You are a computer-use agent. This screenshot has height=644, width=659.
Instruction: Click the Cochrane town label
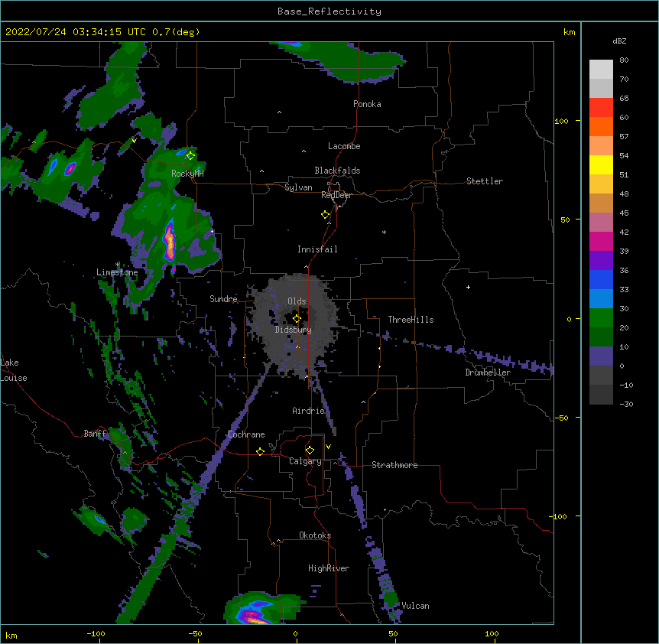(246, 434)
